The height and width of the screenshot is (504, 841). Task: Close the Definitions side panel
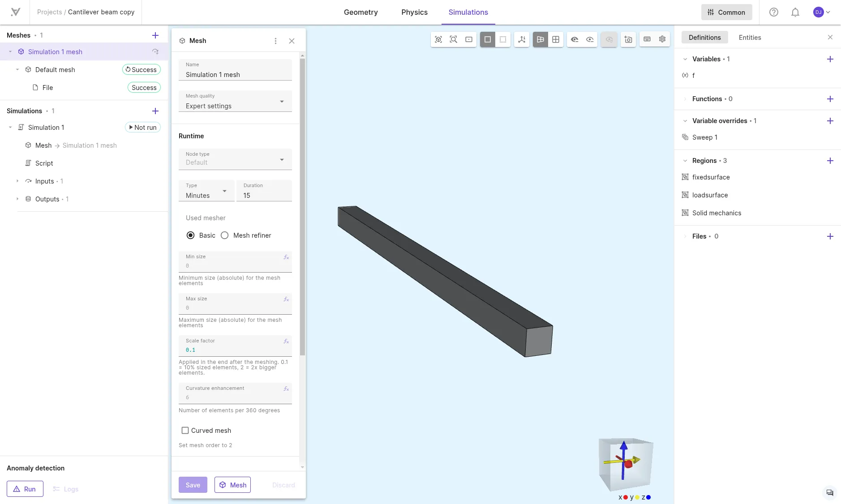click(x=830, y=37)
